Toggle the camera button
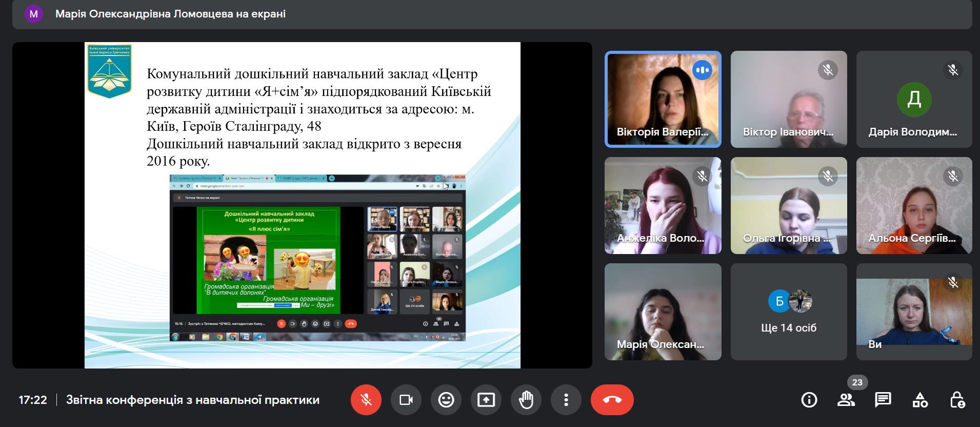This screenshot has height=427, width=980. (x=406, y=400)
